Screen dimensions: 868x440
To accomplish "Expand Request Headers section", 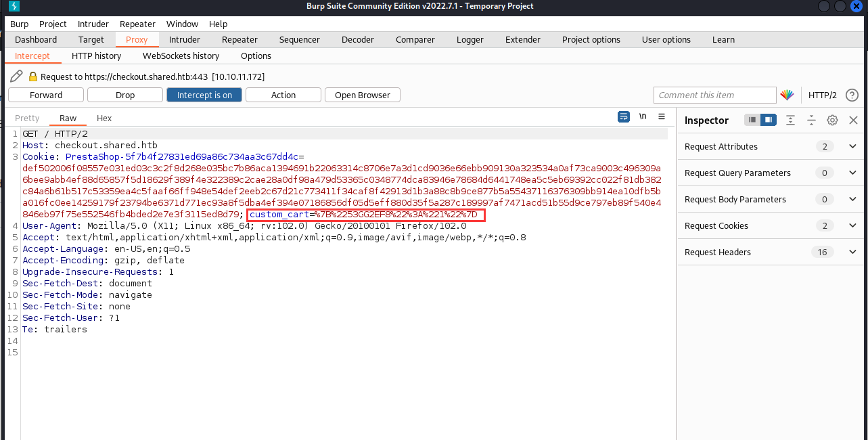I will click(x=772, y=252).
